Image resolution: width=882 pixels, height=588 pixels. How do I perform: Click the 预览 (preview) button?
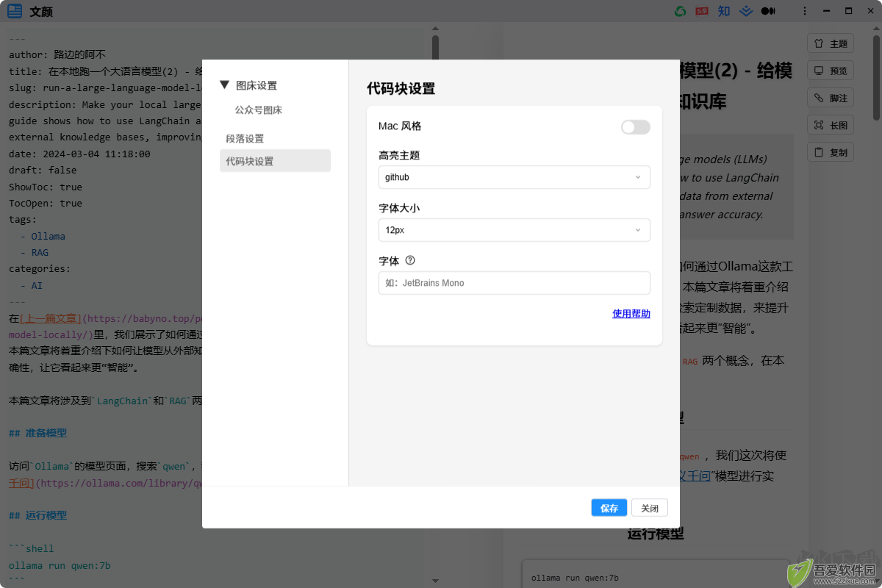tap(831, 71)
